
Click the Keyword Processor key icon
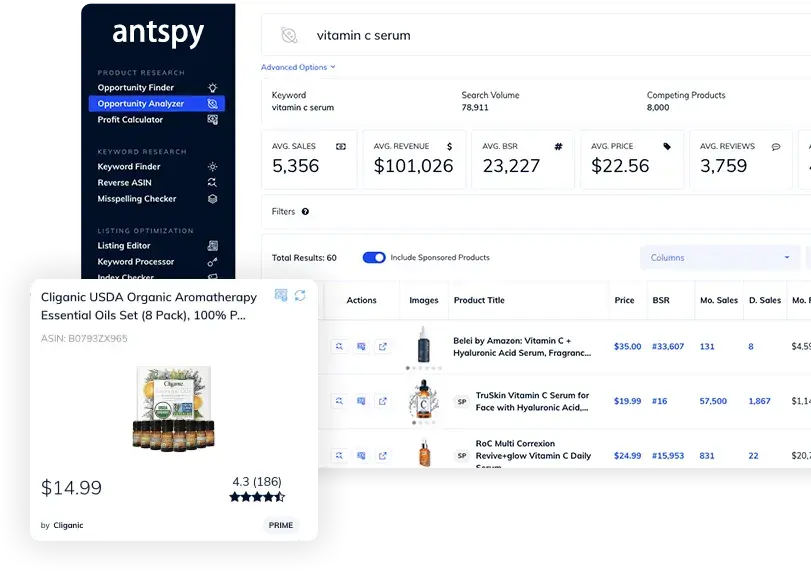(213, 262)
